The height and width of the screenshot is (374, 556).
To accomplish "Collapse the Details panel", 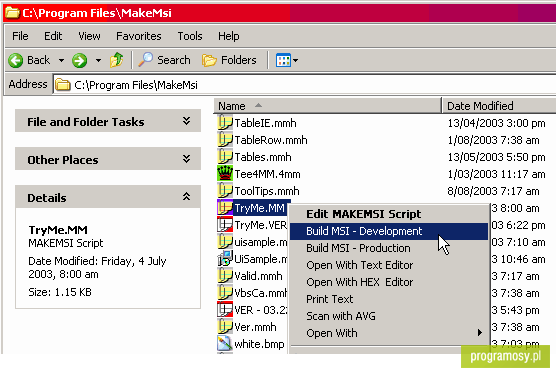I will (x=108, y=197).
